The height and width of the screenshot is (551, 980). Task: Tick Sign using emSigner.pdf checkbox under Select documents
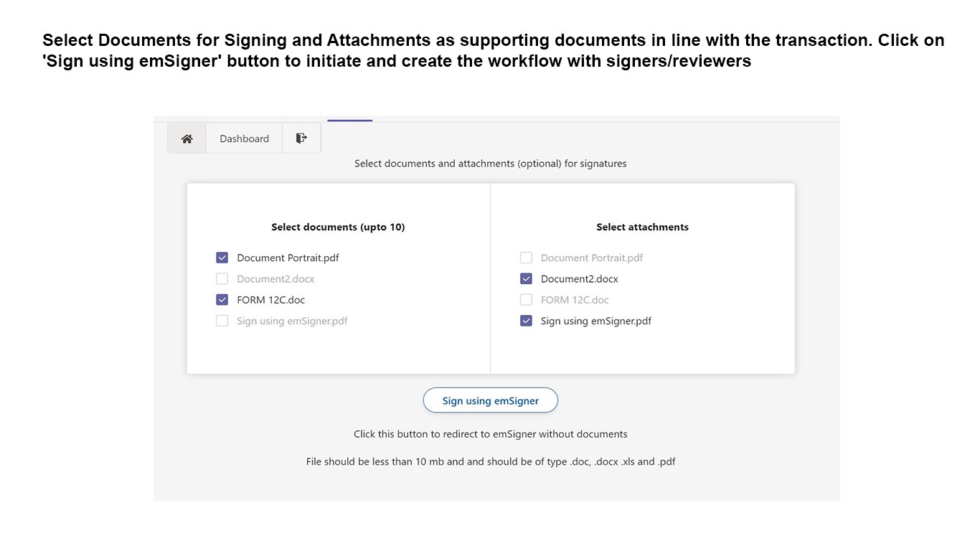(222, 321)
